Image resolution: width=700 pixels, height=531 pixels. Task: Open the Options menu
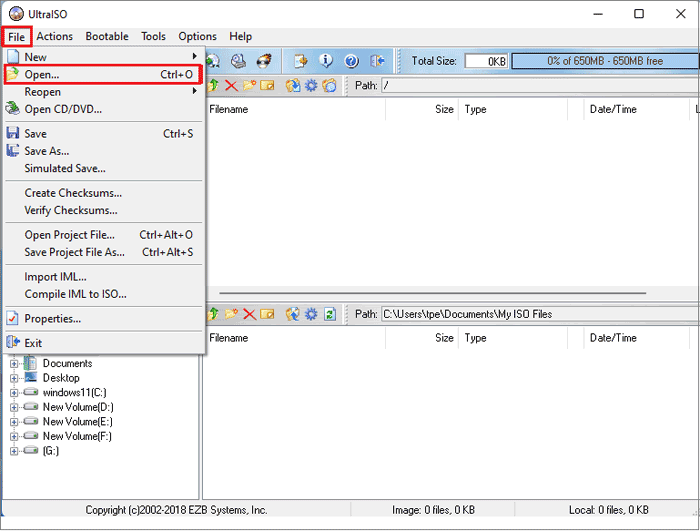(x=197, y=36)
